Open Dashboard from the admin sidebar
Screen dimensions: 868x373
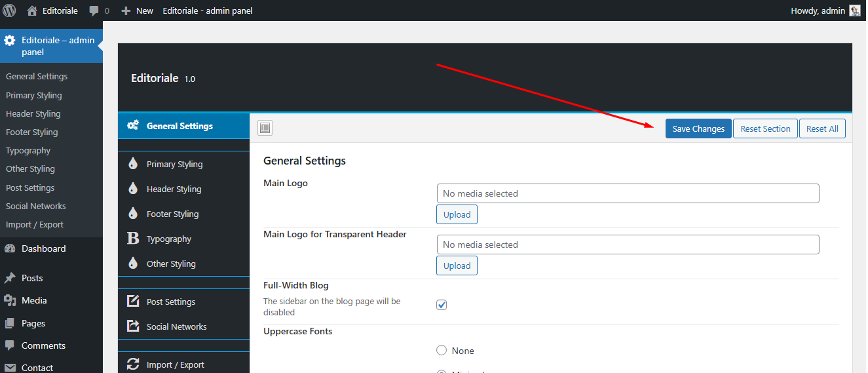[43, 248]
